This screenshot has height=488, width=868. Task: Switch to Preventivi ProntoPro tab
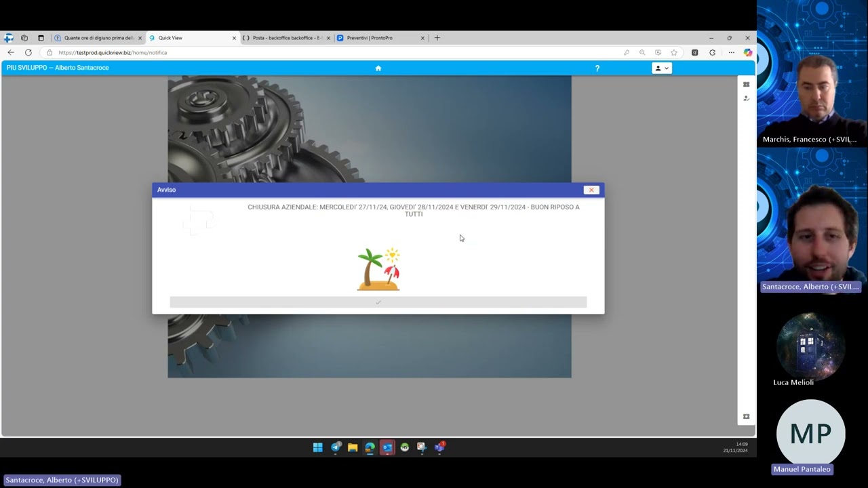(x=380, y=38)
